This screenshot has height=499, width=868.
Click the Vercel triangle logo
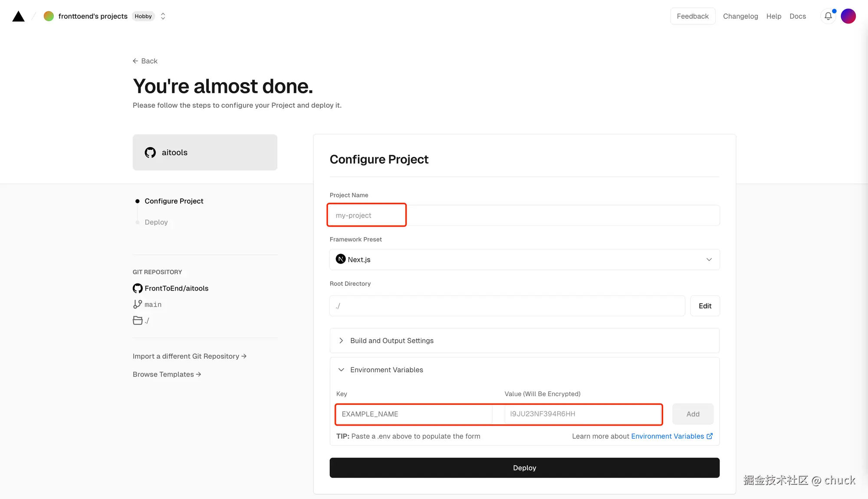tap(18, 17)
